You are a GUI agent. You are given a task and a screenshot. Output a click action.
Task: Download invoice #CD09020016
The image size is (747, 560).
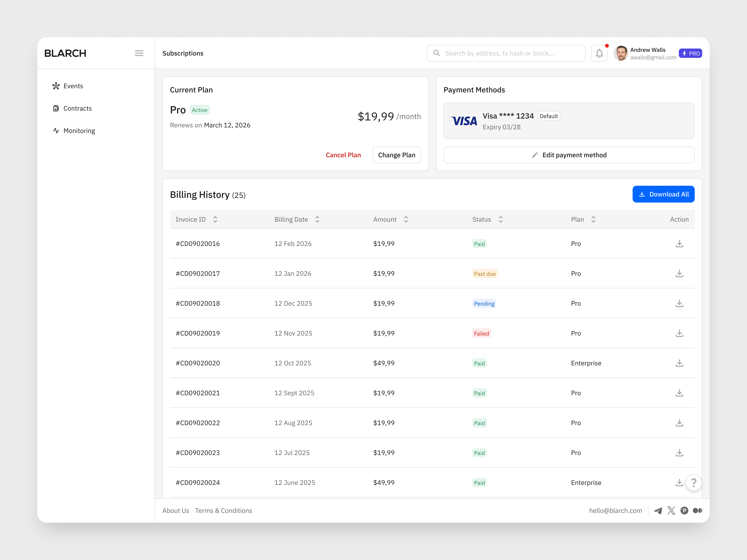coord(679,244)
